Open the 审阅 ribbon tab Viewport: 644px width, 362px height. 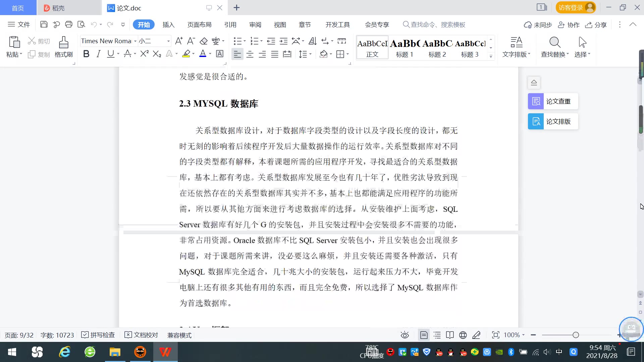coord(255,25)
